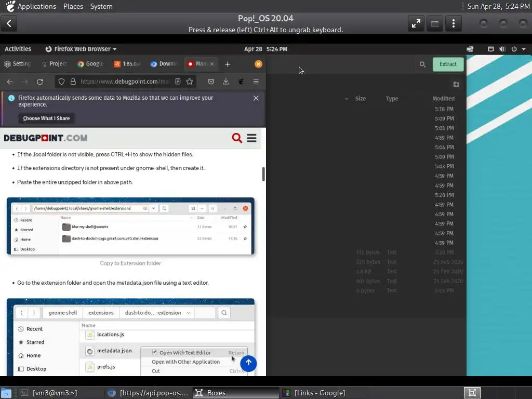The image size is (532, 399).
Task: Click the DEBUGPOINT.COM logo link
Action: (46, 138)
